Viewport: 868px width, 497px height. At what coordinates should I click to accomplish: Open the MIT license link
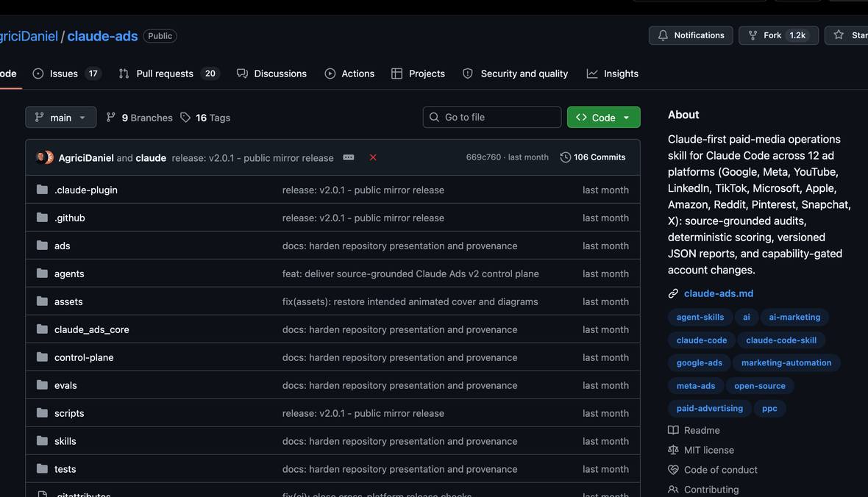708,450
